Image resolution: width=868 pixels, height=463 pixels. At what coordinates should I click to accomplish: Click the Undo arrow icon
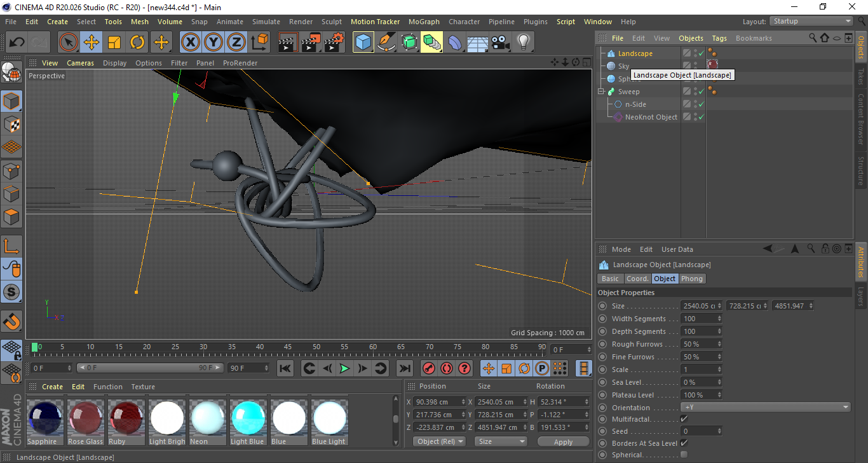pyautogui.click(x=17, y=43)
